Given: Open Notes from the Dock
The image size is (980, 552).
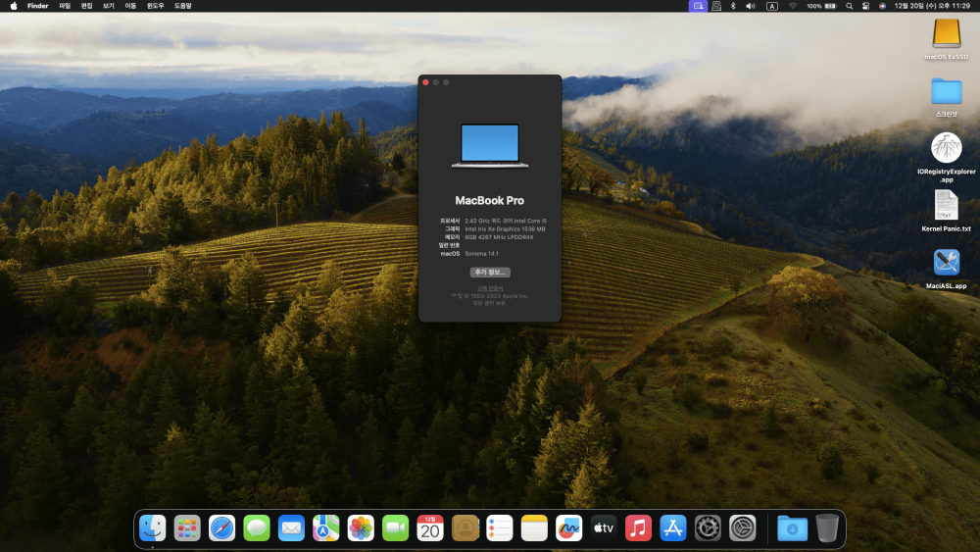Looking at the screenshot, I should pos(534,528).
